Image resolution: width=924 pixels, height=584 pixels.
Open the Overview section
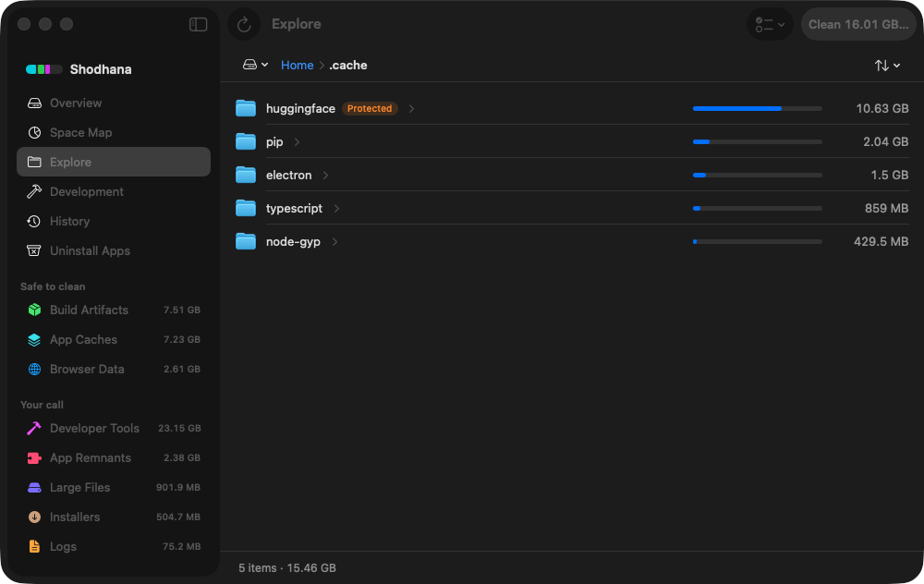114,103
